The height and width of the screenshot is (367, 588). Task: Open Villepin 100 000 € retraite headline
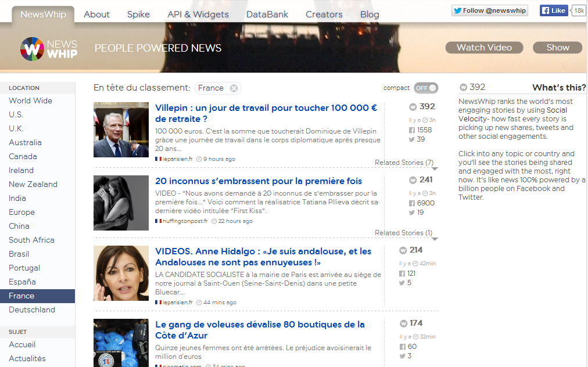click(x=266, y=113)
